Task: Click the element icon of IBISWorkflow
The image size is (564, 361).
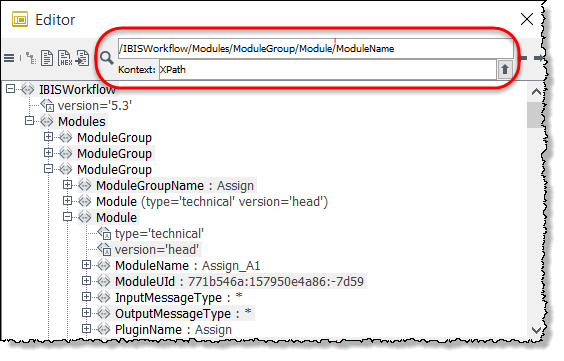Action: point(28,90)
